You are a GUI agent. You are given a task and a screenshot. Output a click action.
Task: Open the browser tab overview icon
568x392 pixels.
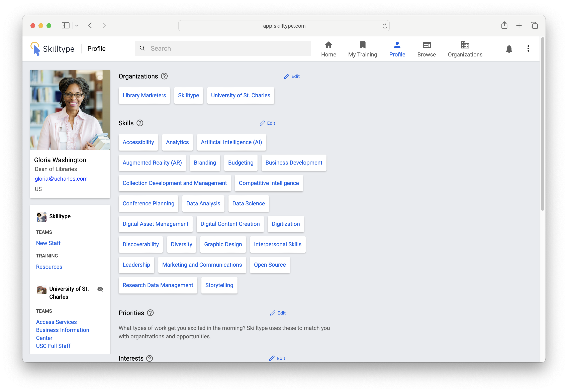(x=534, y=25)
